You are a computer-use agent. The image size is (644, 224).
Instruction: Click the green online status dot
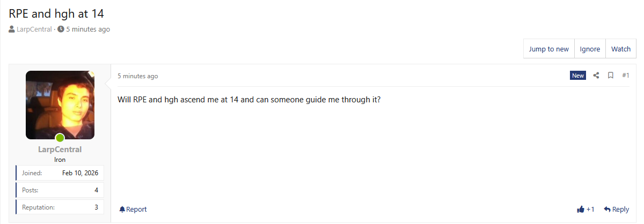pyautogui.click(x=60, y=138)
